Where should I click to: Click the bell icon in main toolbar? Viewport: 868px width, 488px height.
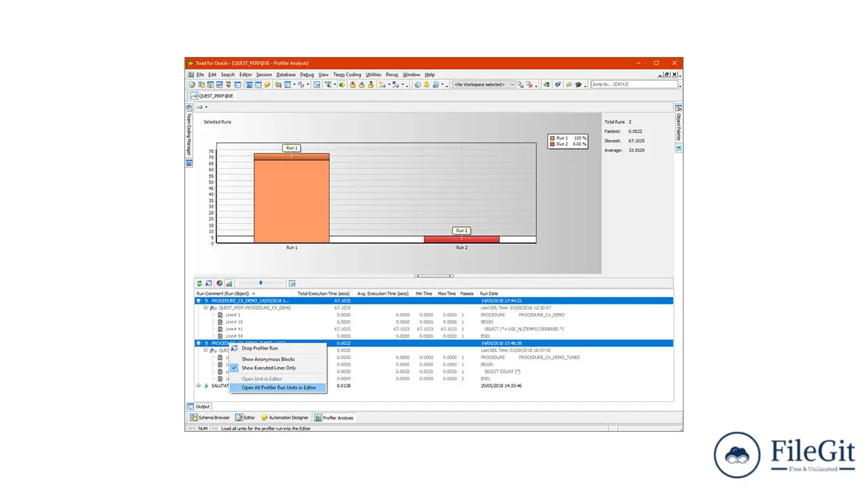(427, 85)
